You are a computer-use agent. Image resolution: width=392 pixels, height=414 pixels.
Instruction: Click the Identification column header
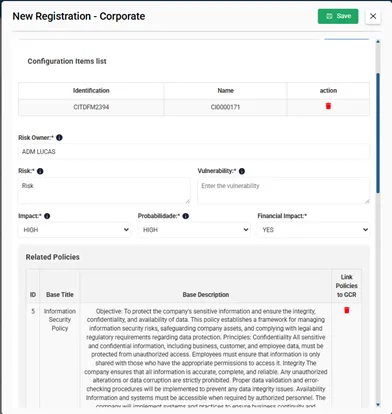coord(91,91)
